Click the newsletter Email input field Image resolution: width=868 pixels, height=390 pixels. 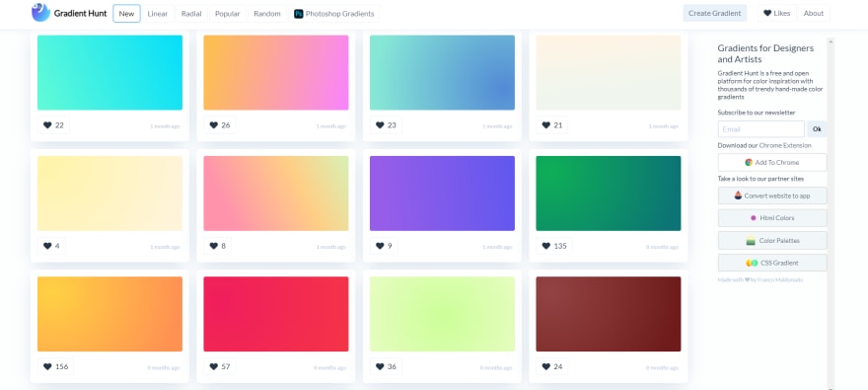point(761,129)
